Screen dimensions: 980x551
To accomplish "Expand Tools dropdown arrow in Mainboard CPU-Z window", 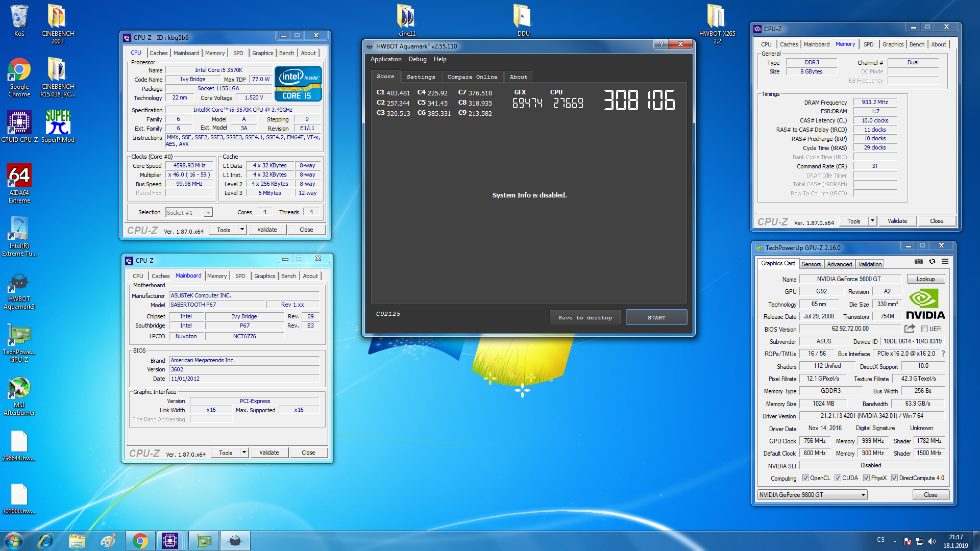I will (x=244, y=453).
